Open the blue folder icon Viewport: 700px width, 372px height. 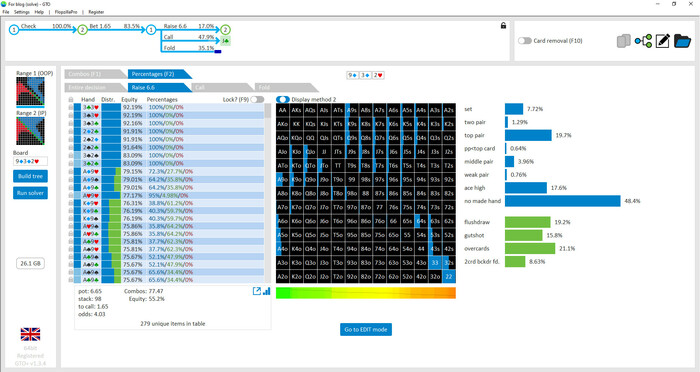(683, 41)
